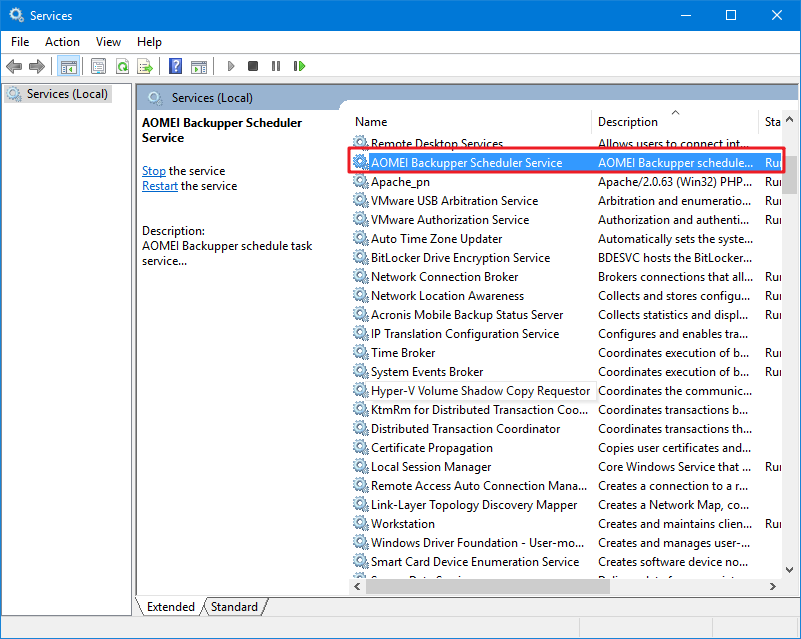801x639 pixels.
Task: Click the Status column header
Action: point(771,122)
